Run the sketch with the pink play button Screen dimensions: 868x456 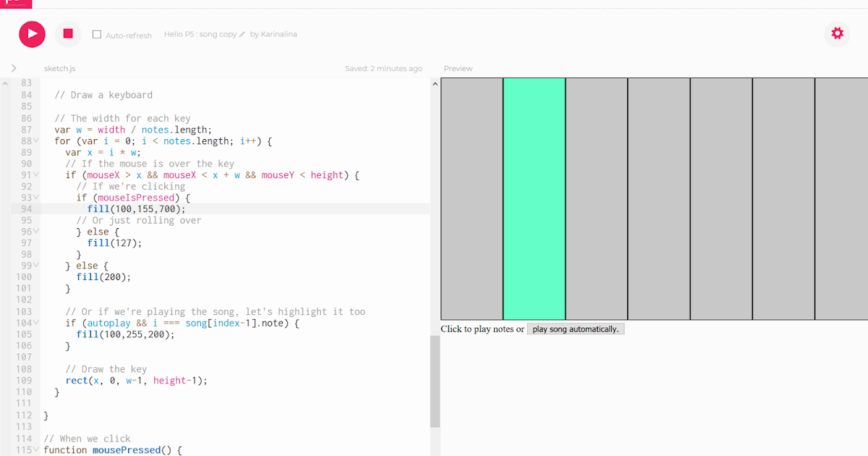(31, 33)
